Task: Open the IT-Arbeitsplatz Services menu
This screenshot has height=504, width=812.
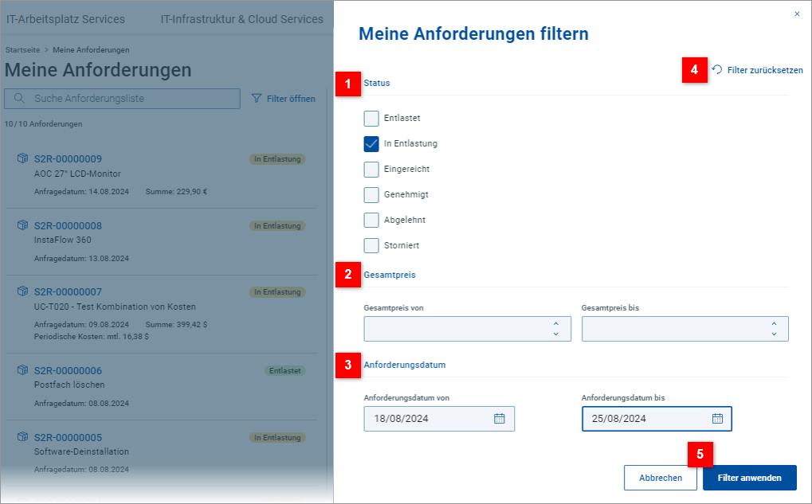Action: coord(65,19)
